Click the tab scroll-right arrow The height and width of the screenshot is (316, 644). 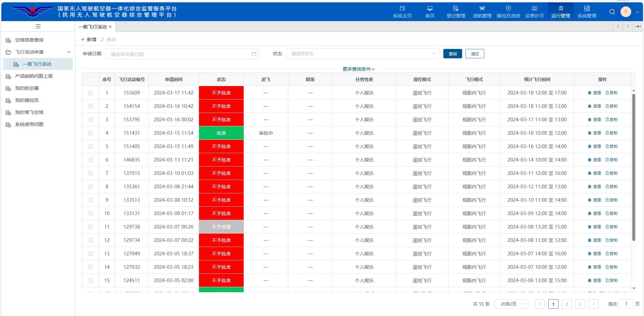pyautogui.click(x=628, y=26)
